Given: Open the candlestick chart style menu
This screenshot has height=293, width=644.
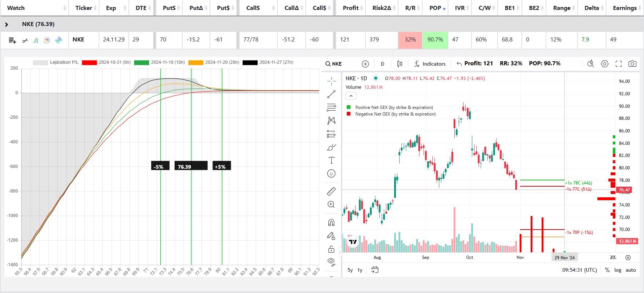Looking at the screenshot, I should pos(400,64).
